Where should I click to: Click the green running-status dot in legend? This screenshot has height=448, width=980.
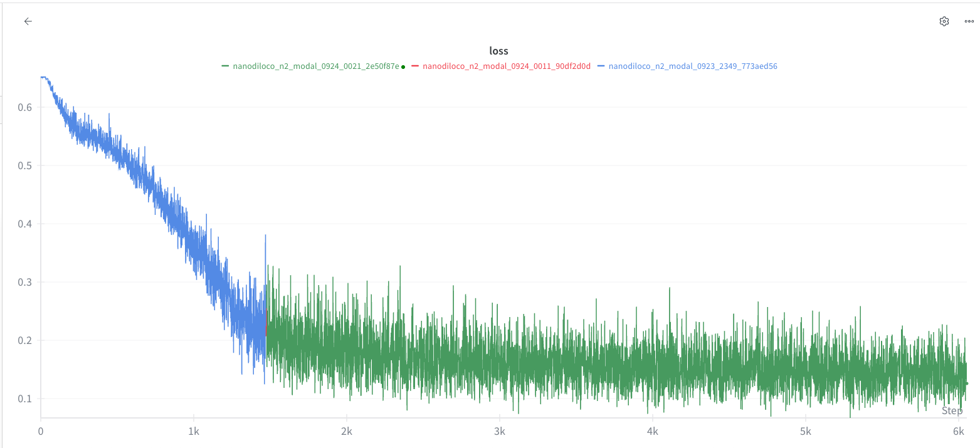[403, 66]
